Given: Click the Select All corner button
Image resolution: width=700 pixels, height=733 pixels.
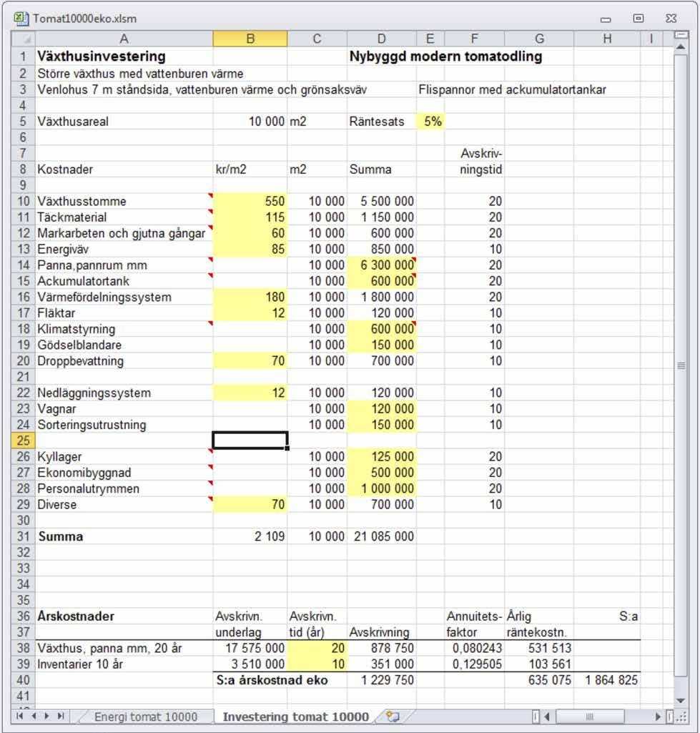Looking at the screenshot, I should pos(24,39).
